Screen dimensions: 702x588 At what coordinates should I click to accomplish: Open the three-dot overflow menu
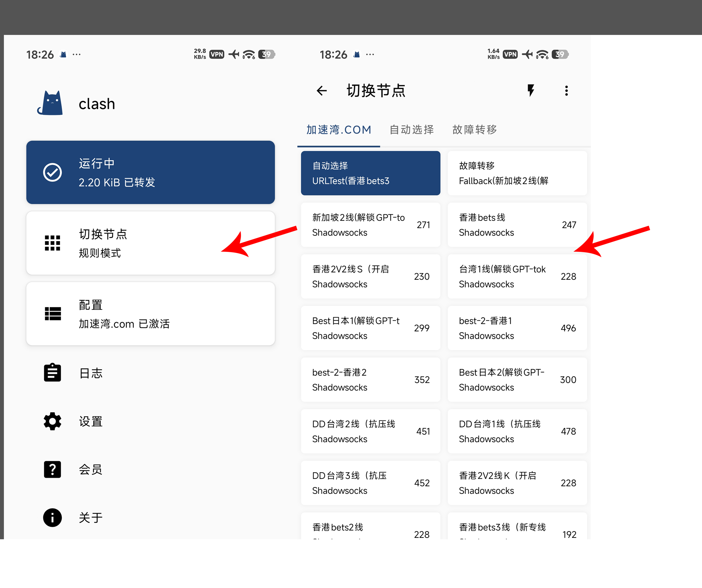coord(566,91)
